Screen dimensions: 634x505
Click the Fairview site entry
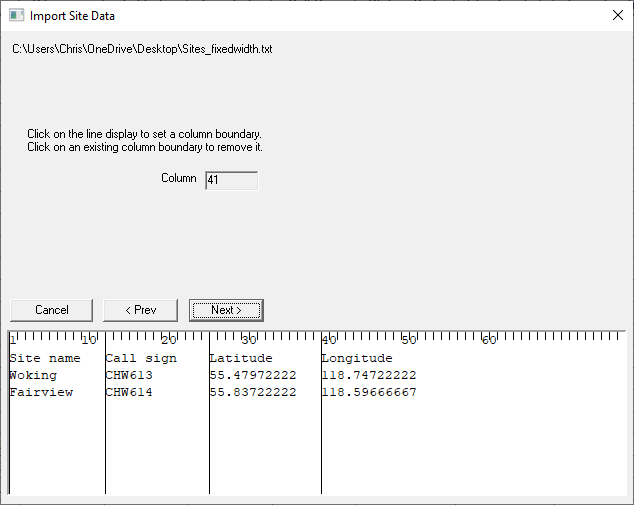(x=41, y=392)
